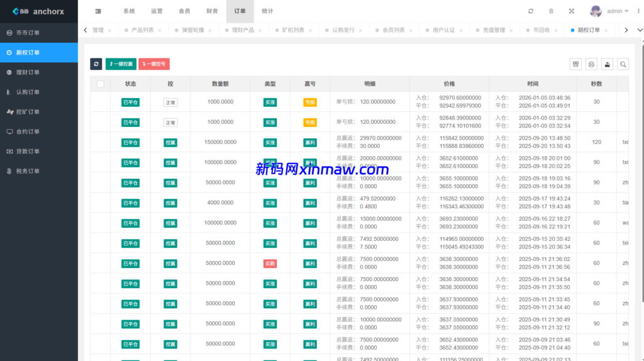Click the refresh icon in top header
Viewport: 644px width, 361px height.
click(x=531, y=11)
